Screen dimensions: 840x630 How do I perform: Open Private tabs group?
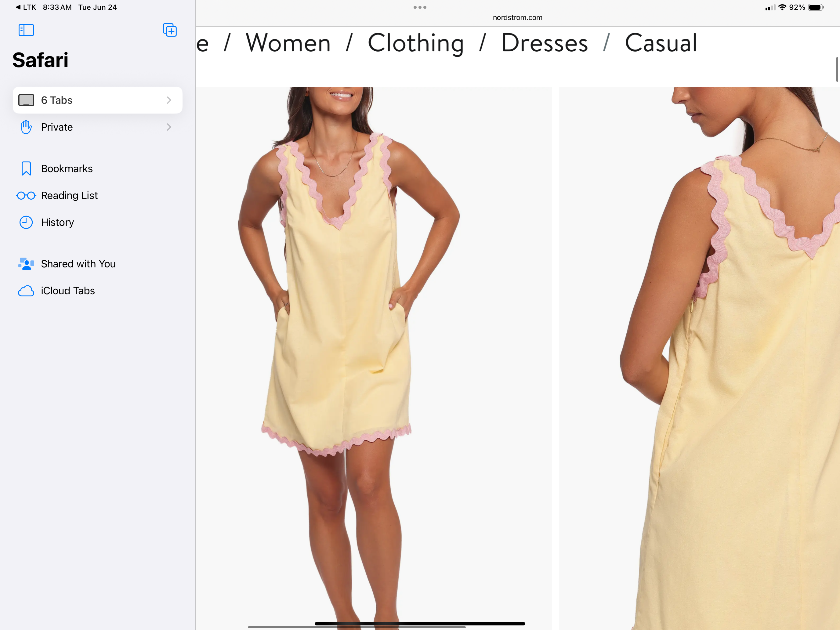[x=98, y=127]
